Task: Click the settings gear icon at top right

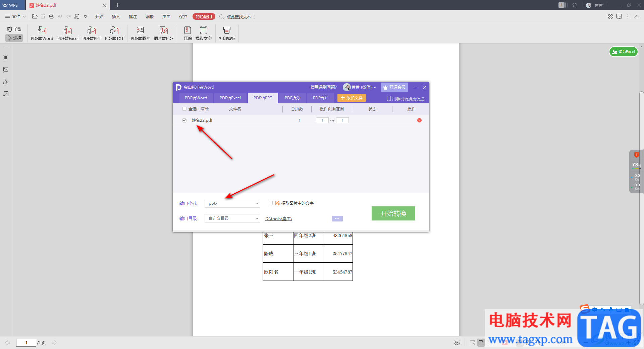Action: pyautogui.click(x=610, y=16)
